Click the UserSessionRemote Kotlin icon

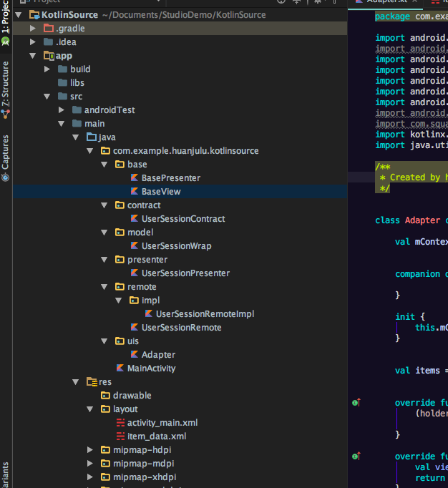point(135,327)
